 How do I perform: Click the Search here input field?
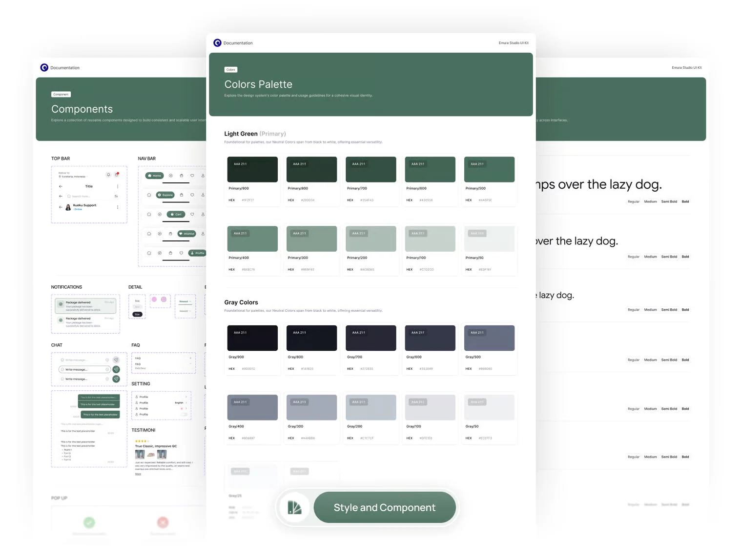click(x=89, y=196)
